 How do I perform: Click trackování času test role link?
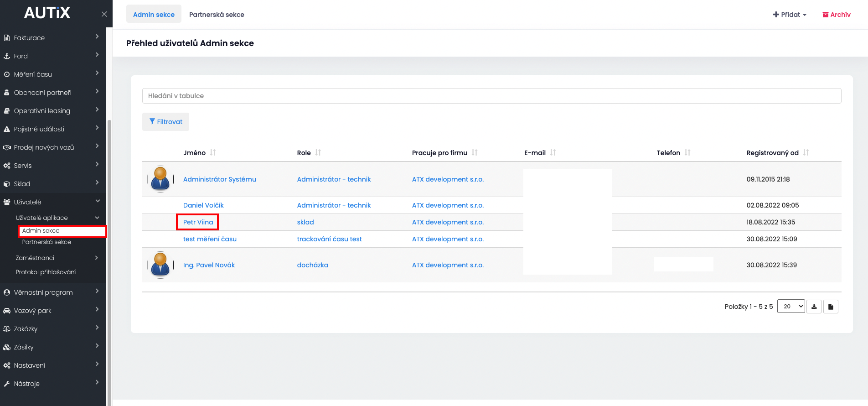[330, 239]
